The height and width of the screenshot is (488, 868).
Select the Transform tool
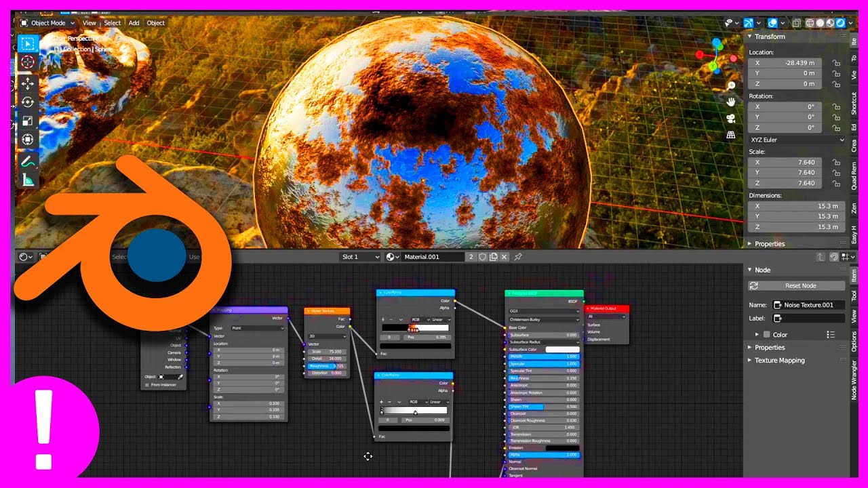[28, 140]
